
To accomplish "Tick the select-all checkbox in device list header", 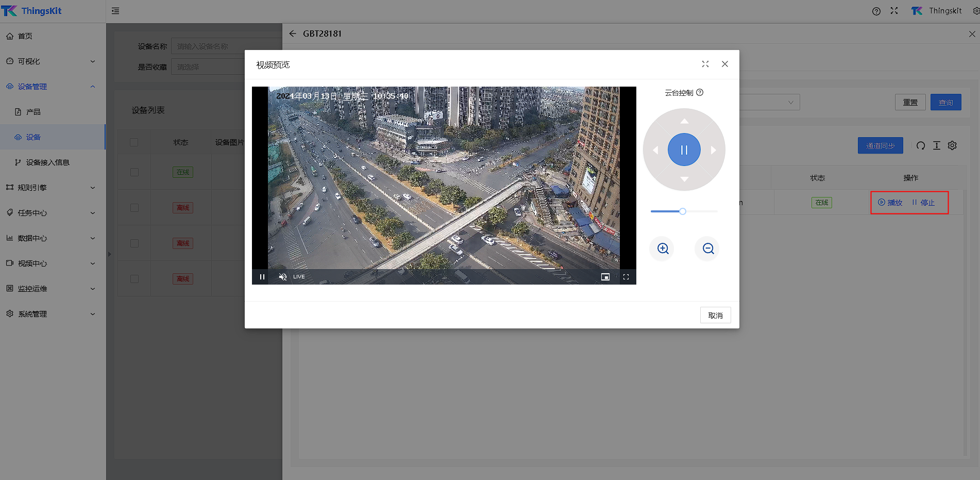I will coord(134,142).
